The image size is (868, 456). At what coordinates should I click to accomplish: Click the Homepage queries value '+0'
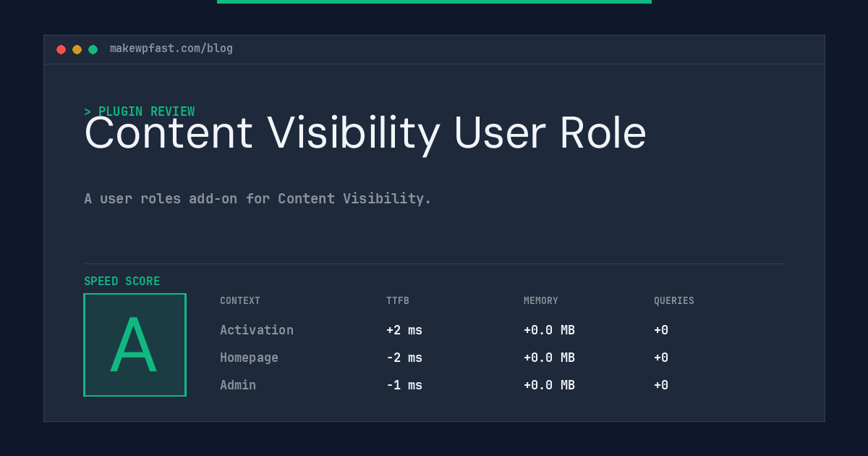point(661,358)
